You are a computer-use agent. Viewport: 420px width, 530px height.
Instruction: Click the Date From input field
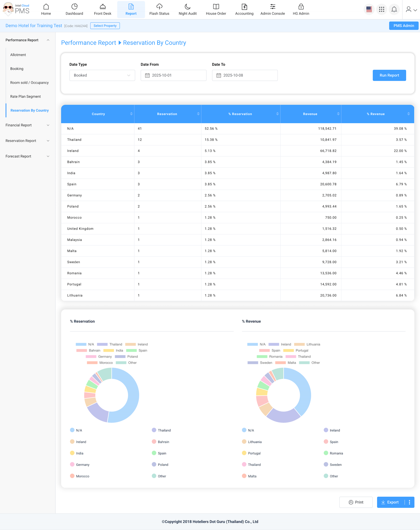[x=173, y=75]
